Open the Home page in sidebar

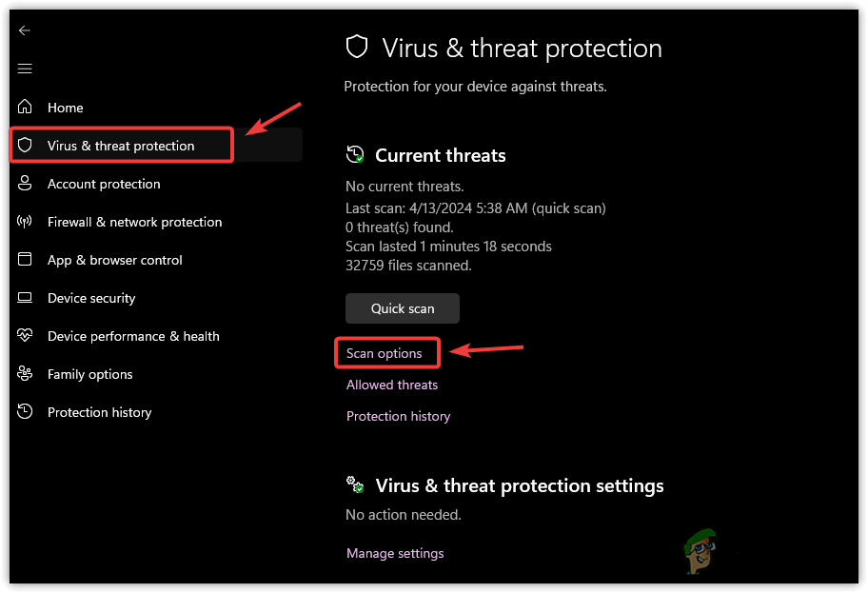pyautogui.click(x=66, y=108)
